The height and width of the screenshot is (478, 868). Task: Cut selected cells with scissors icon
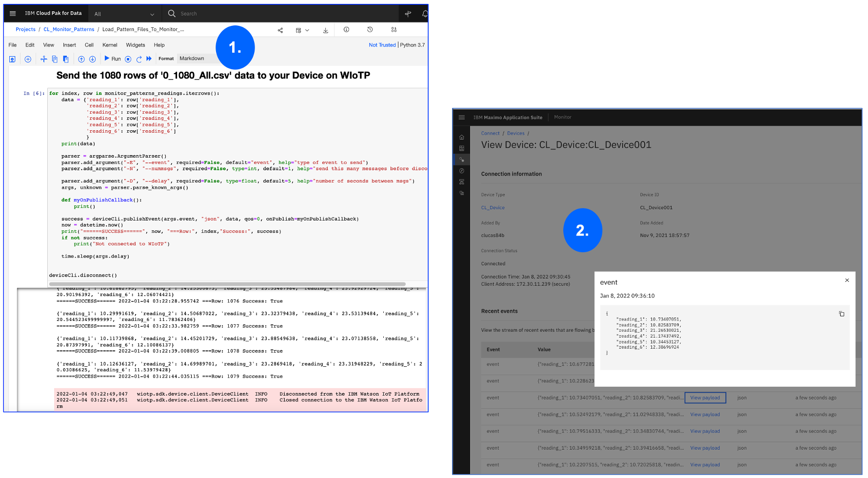coord(43,59)
